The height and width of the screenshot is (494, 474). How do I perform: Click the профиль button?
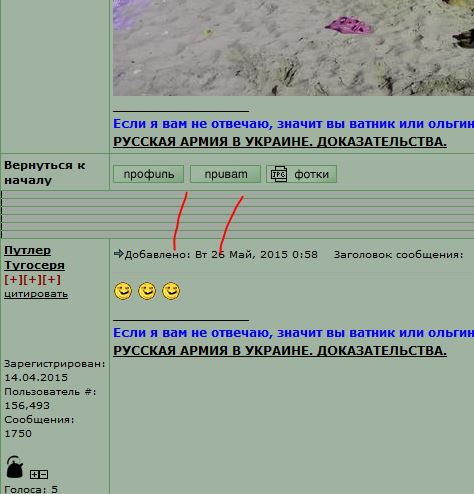click(148, 174)
